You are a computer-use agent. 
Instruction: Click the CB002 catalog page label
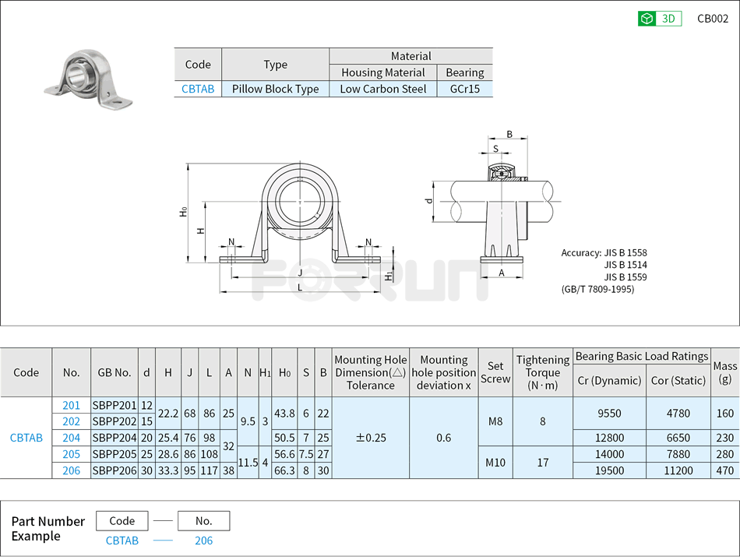[713, 19]
